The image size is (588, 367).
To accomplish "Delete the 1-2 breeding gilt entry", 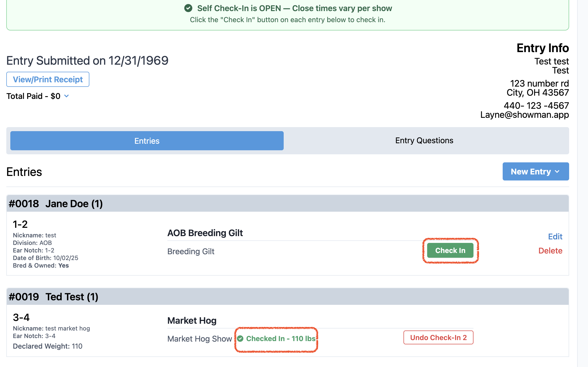I will 550,250.
